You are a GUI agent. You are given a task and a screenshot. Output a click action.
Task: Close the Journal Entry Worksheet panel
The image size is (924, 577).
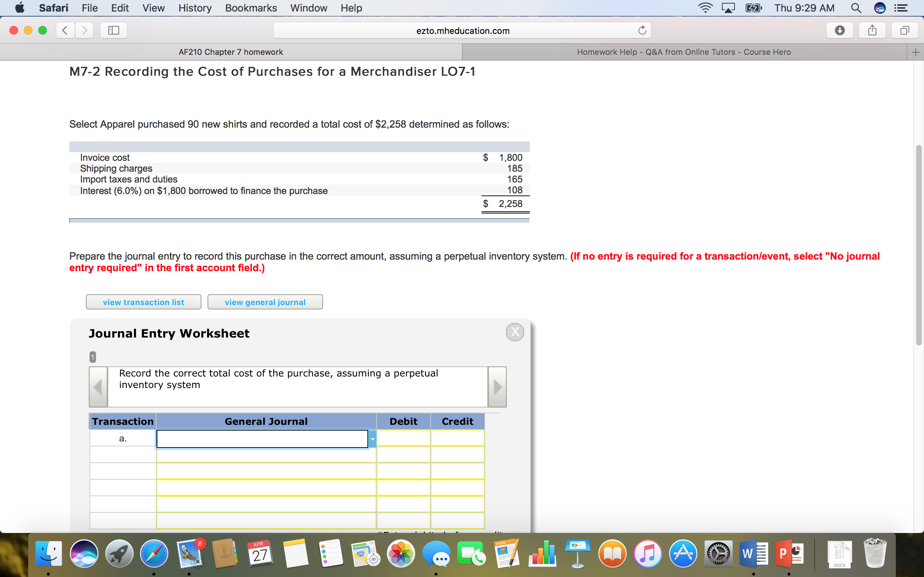point(514,332)
